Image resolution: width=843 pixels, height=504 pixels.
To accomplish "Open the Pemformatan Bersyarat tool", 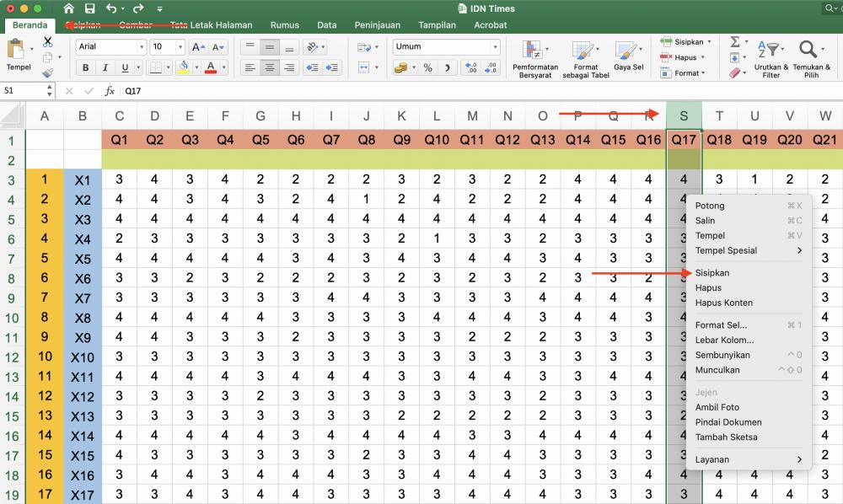I will tap(535, 57).
